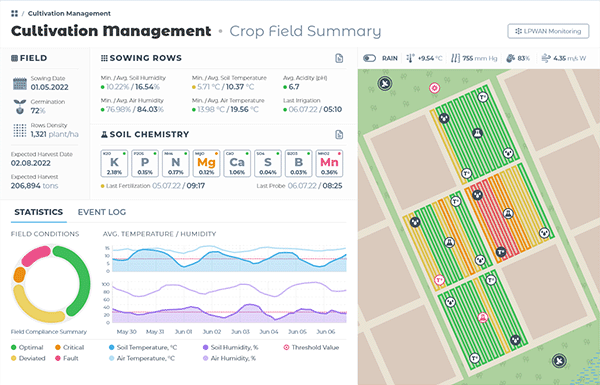Screen dimensions: 600x385
Task: Click the dashboard grid icon in breadcrumb
Action: 15,13
